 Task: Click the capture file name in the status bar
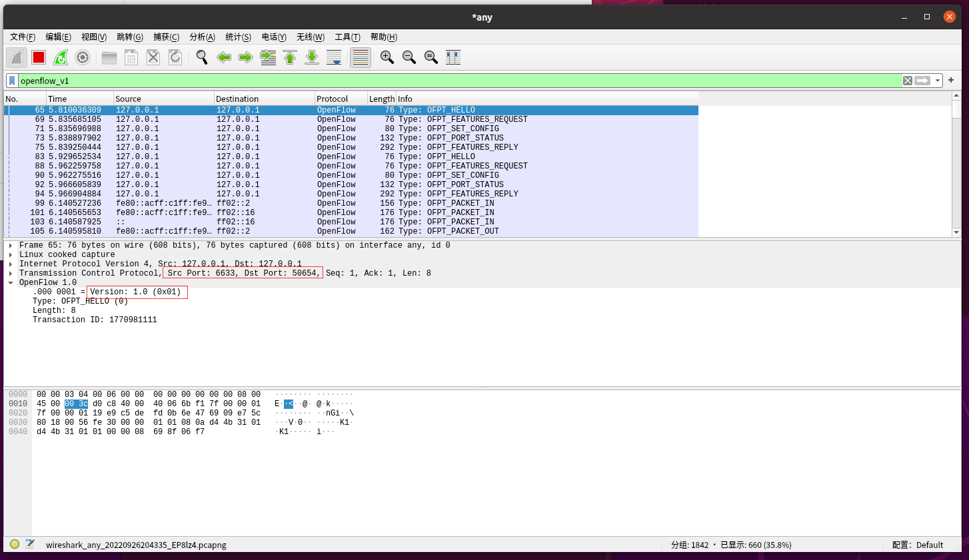tap(136, 545)
